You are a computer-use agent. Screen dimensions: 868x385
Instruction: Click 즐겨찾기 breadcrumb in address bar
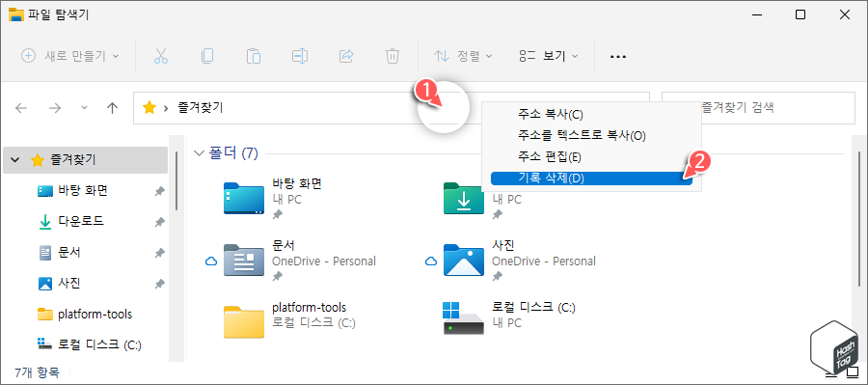pos(201,108)
